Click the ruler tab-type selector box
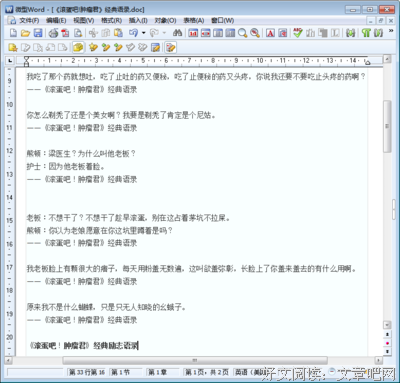The width and height of the screenshot is (400, 383). coord(10,61)
